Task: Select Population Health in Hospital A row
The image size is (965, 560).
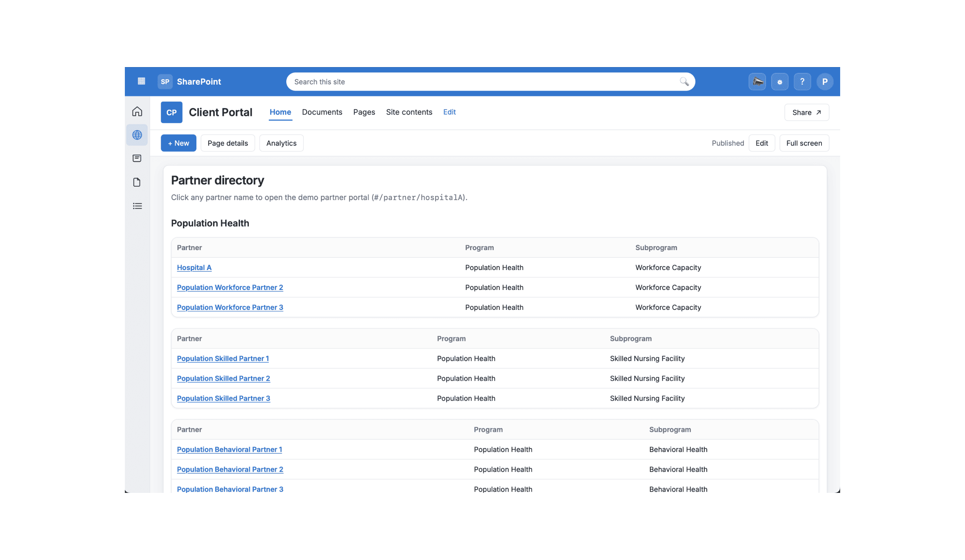Action: 494,268
